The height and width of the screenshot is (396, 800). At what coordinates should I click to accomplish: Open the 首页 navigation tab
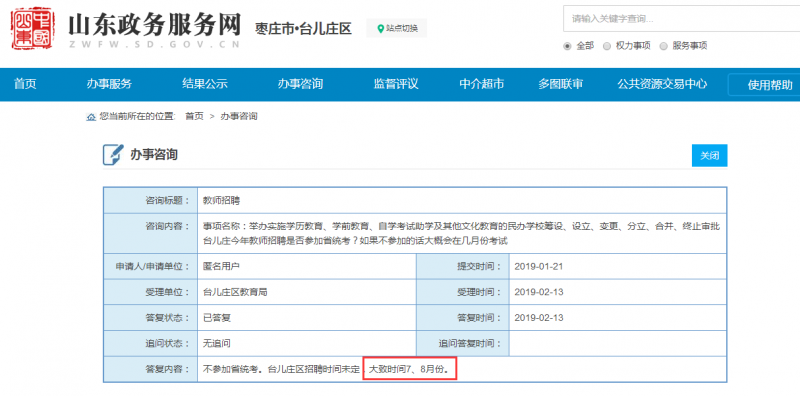pyautogui.click(x=25, y=84)
